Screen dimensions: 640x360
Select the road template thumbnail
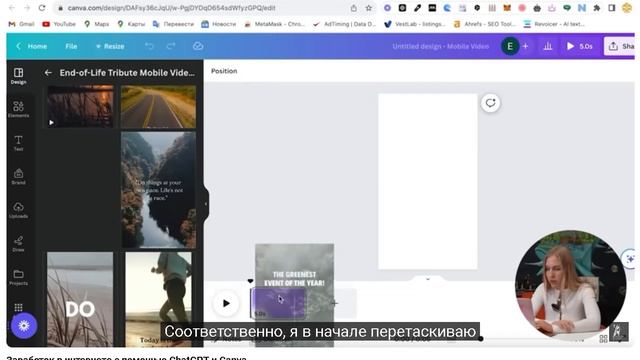(x=158, y=107)
